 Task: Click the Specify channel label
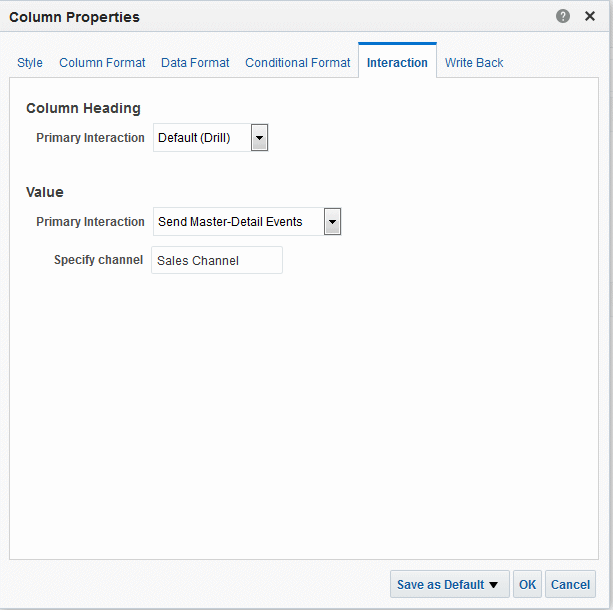pos(99,260)
